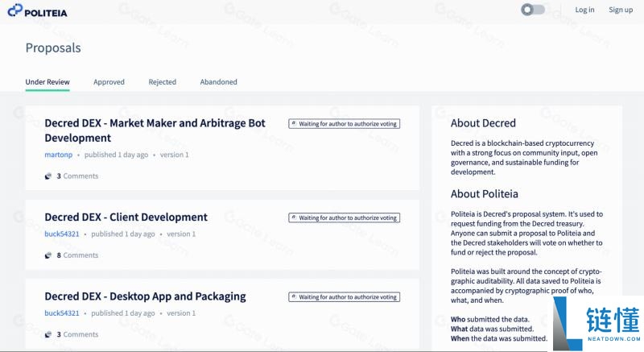This screenshot has width=644, height=352.
Task: Open the Log in link
Action: (x=584, y=10)
